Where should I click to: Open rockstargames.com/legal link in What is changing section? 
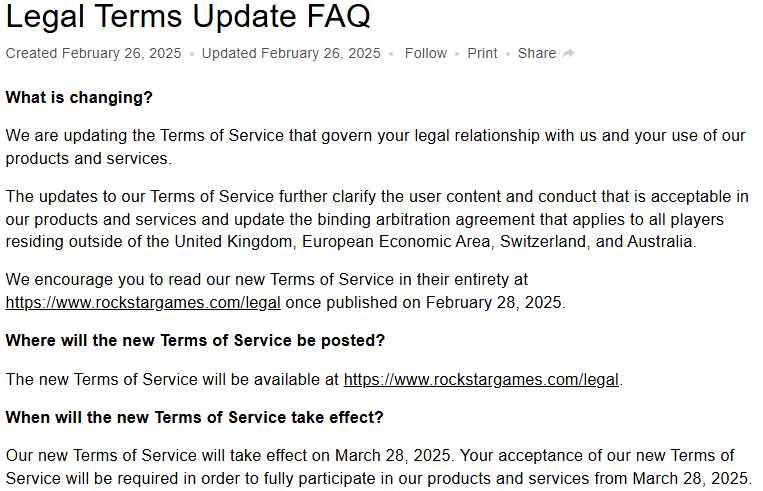point(143,303)
